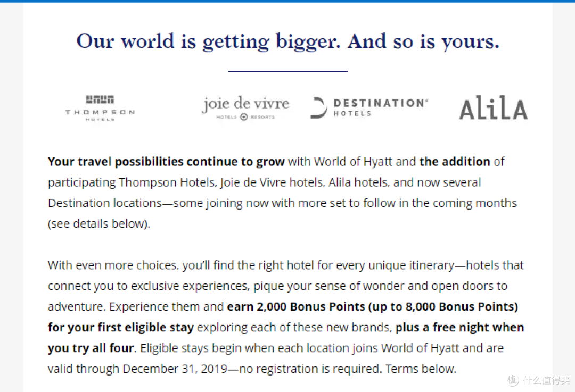The image size is (575, 392).
Task: Click bold text "Your travel possibilities continue to grow"
Action: point(166,162)
